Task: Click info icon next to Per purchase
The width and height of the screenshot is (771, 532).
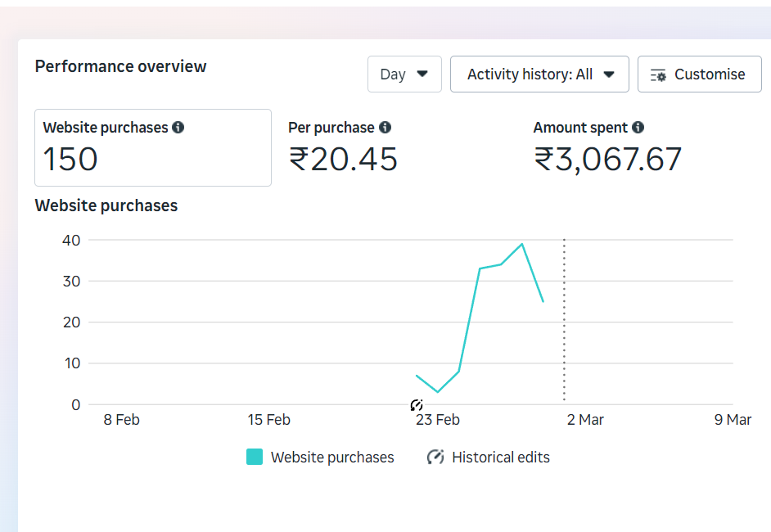Action: (x=385, y=128)
